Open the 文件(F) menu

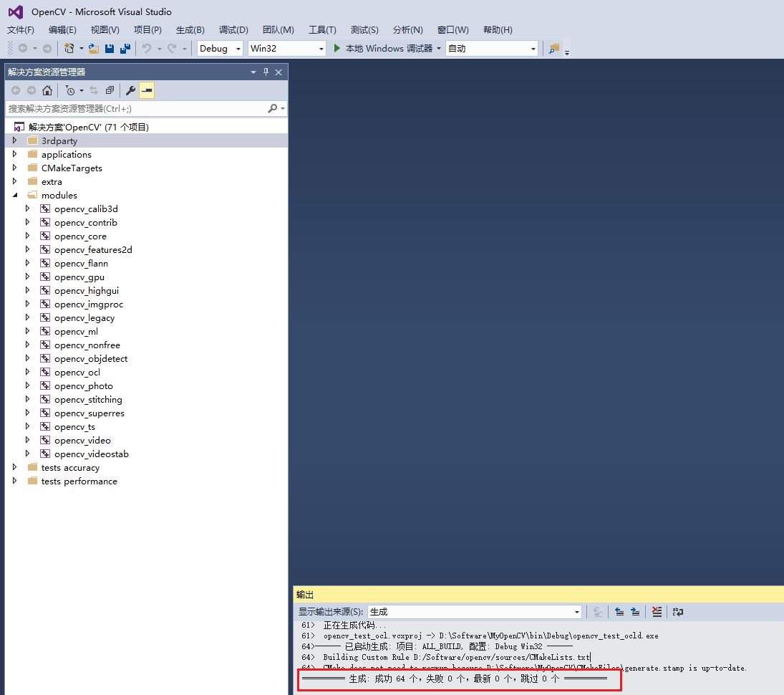point(21,30)
